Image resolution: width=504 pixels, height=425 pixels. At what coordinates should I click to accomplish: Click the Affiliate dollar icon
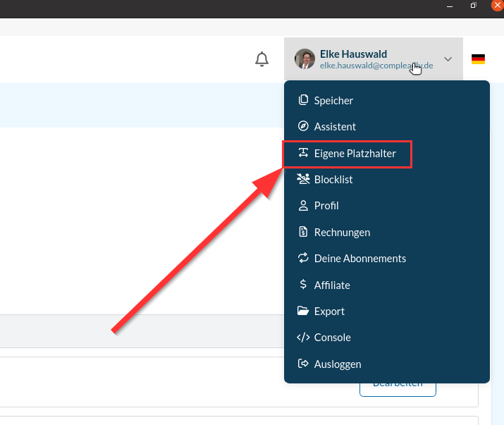304,285
